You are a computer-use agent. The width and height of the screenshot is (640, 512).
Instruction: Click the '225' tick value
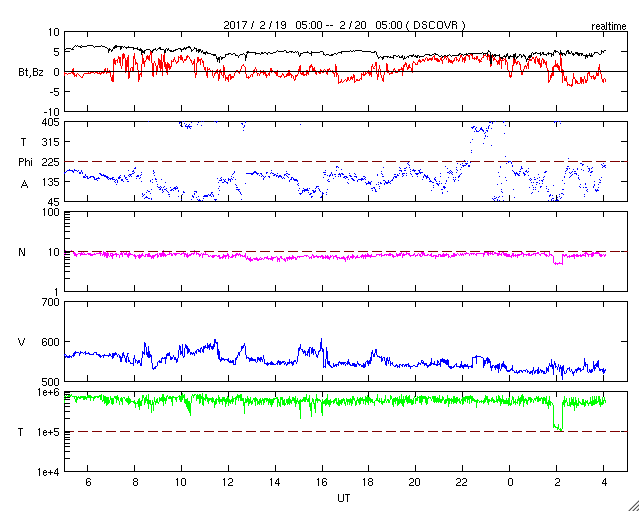pos(52,162)
